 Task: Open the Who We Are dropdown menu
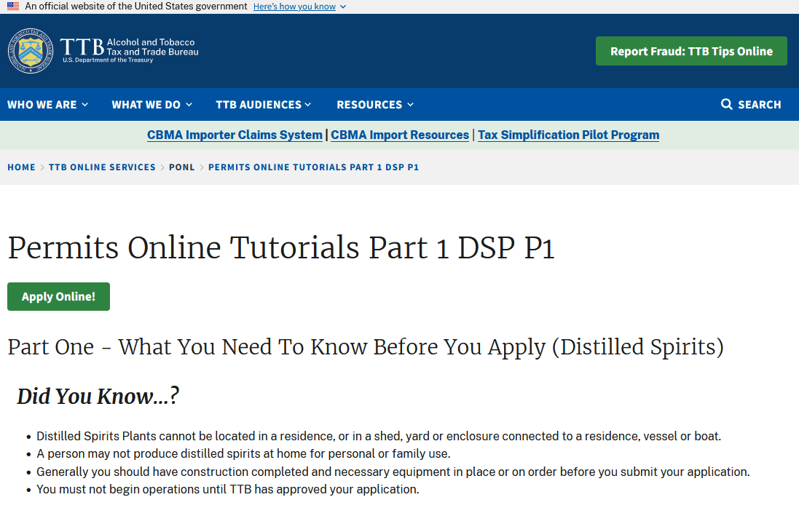(47, 105)
